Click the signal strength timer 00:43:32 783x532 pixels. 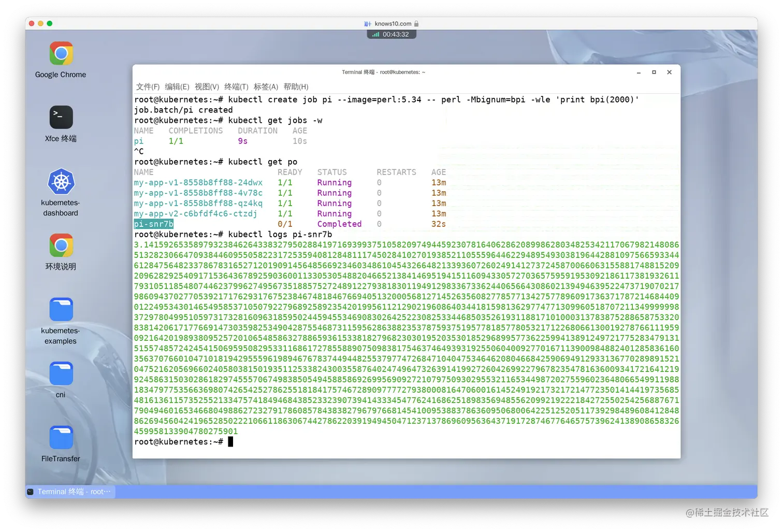tap(392, 34)
